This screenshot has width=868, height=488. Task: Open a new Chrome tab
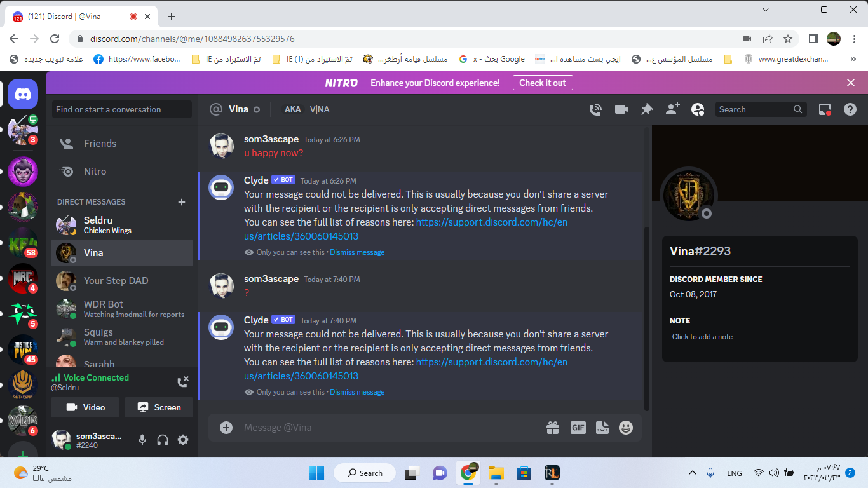pyautogui.click(x=171, y=17)
